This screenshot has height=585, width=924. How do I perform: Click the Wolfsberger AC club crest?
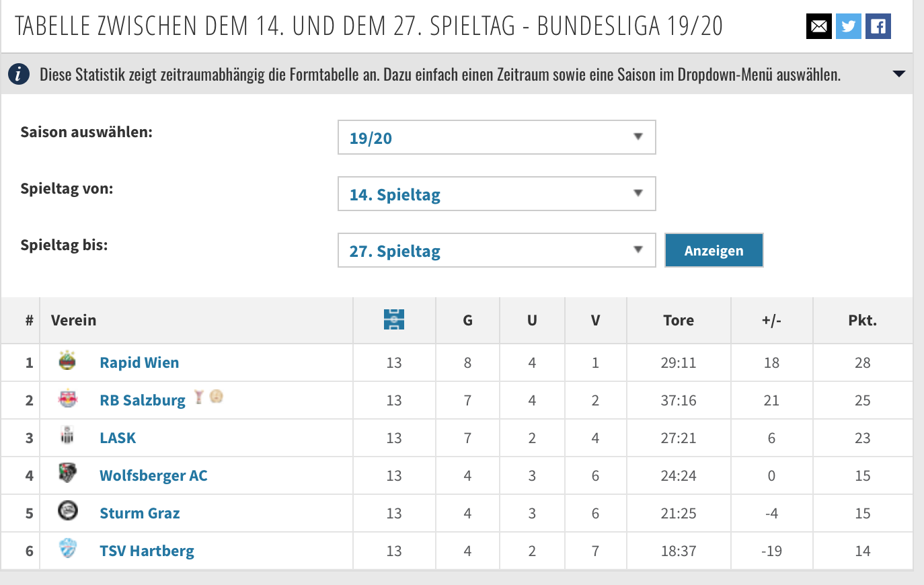tap(67, 473)
